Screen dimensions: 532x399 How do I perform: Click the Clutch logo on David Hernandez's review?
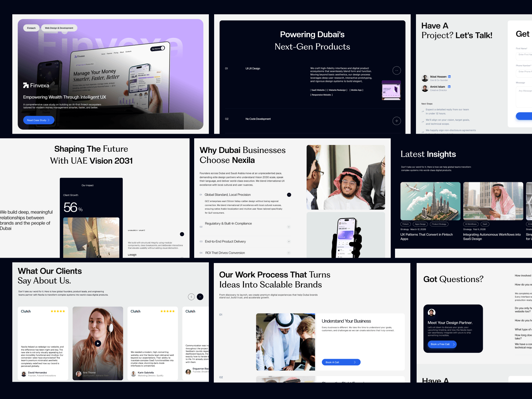(x=26, y=311)
